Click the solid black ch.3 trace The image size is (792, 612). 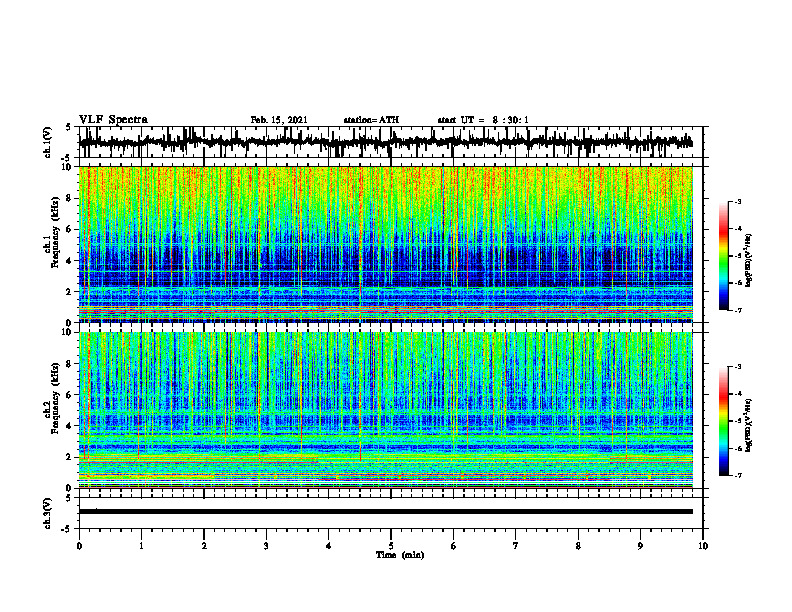(x=385, y=512)
